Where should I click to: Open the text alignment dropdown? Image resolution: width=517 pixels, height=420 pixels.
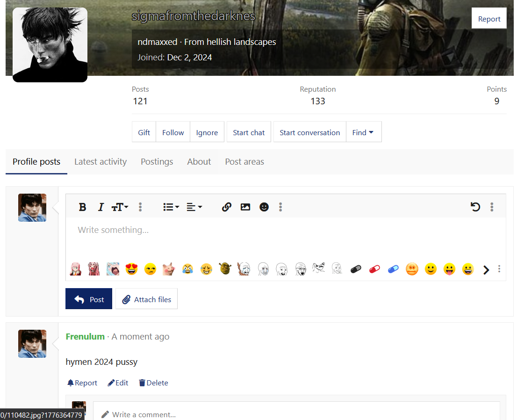tap(194, 207)
